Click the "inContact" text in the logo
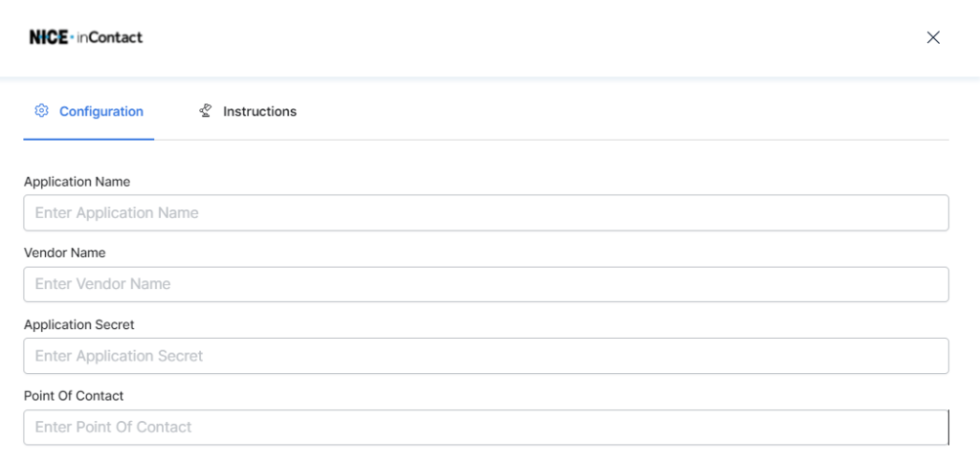Viewport: 980px width, 463px height. [x=111, y=37]
